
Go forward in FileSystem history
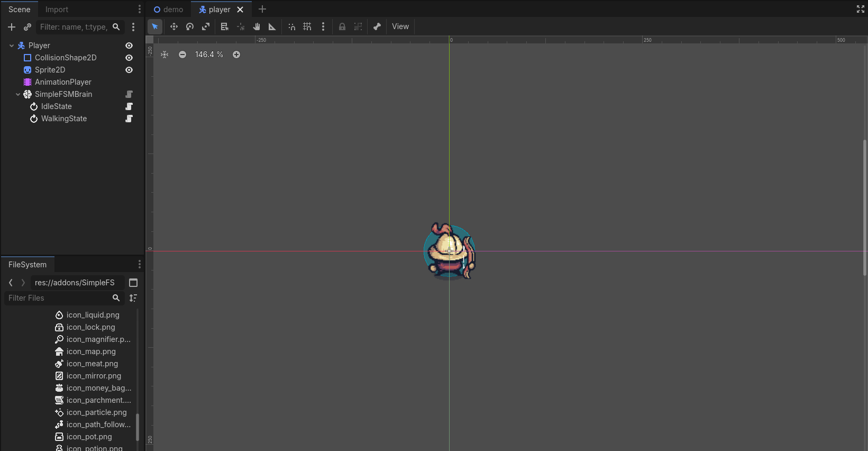pyautogui.click(x=23, y=283)
